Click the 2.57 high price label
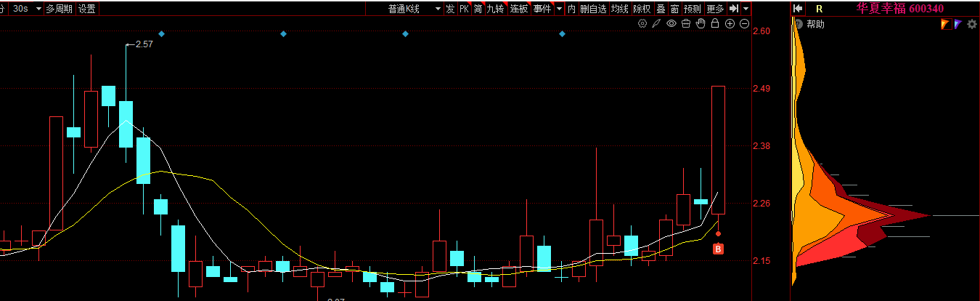This screenshot has width=980, height=301. [x=144, y=44]
